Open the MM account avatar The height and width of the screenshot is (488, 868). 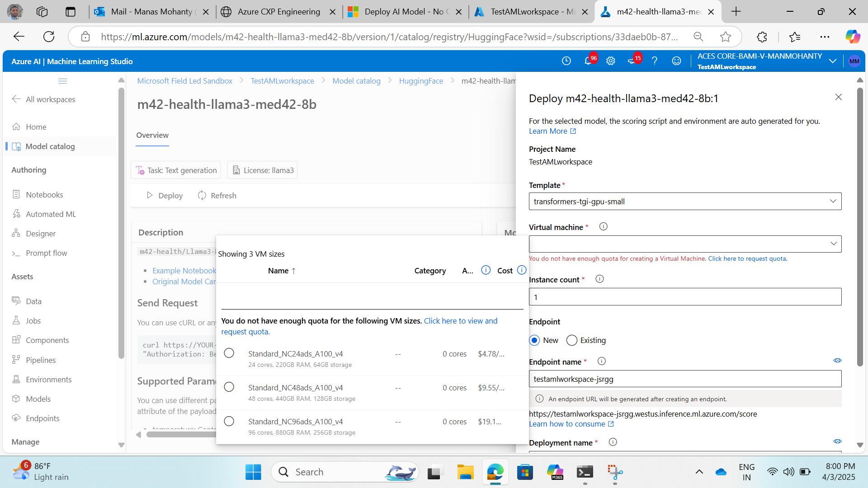pyautogui.click(x=854, y=61)
